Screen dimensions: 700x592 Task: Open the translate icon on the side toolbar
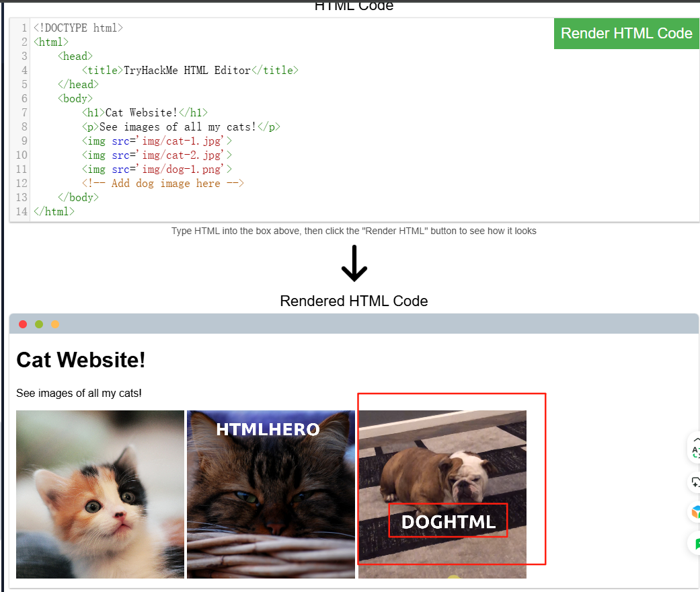click(x=695, y=451)
